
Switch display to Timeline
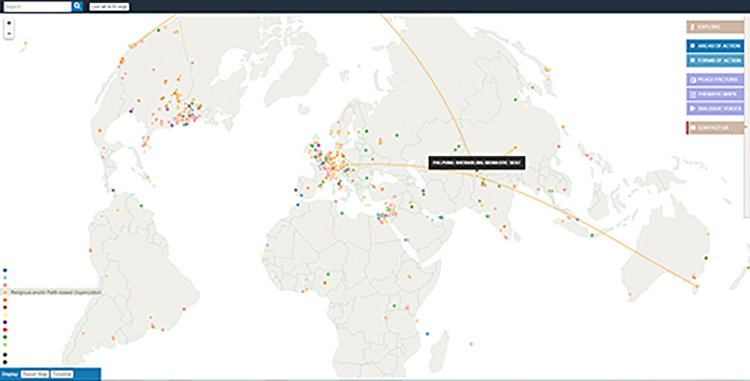(x=62, y=374)
